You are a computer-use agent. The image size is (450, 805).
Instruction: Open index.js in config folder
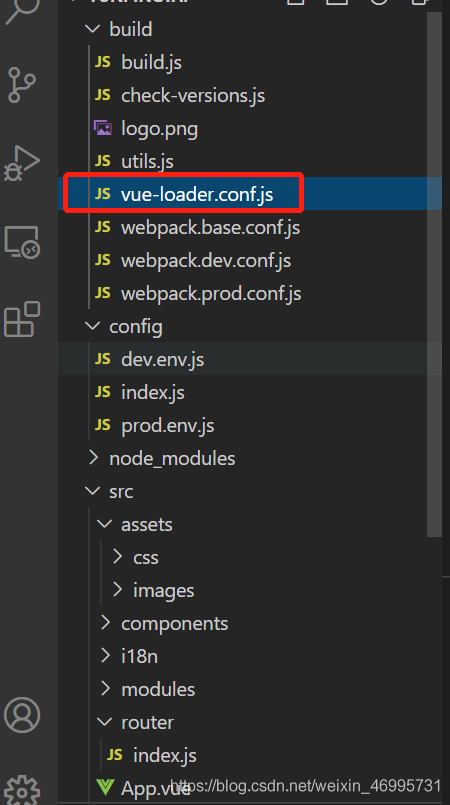pyautogui.click(x=153, y=392)
